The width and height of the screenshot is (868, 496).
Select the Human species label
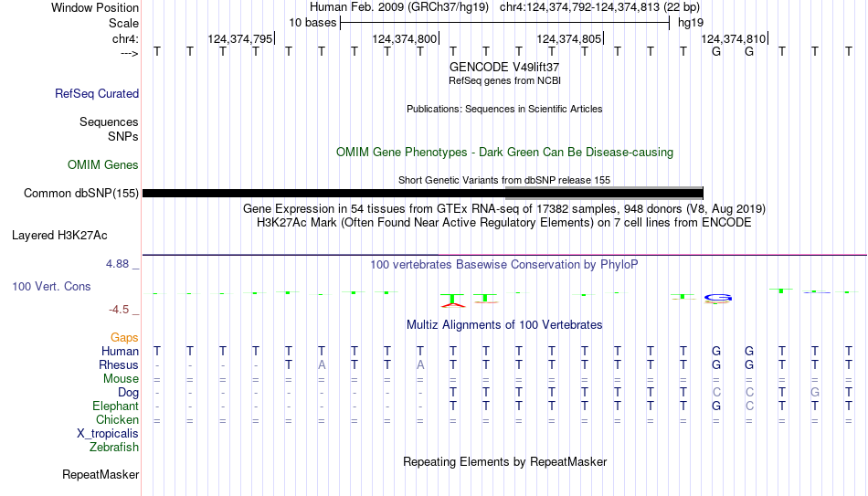click(x=120, y=351)
